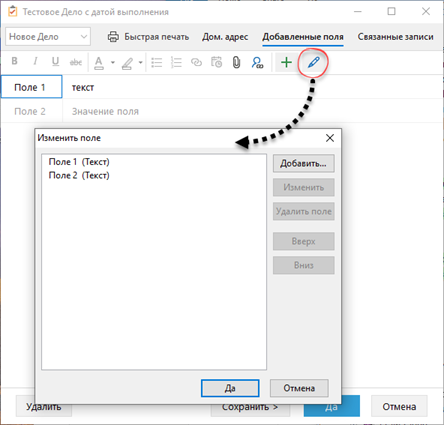The width and height of the screenshot is (444, 425).
Task: Insert date and time stamp icon
Action: click(216, 62)
